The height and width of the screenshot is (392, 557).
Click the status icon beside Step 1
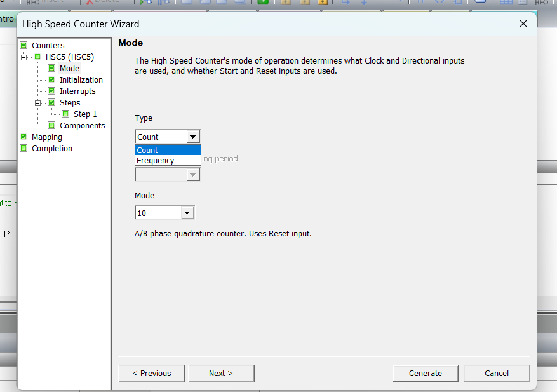coord(65,114)
